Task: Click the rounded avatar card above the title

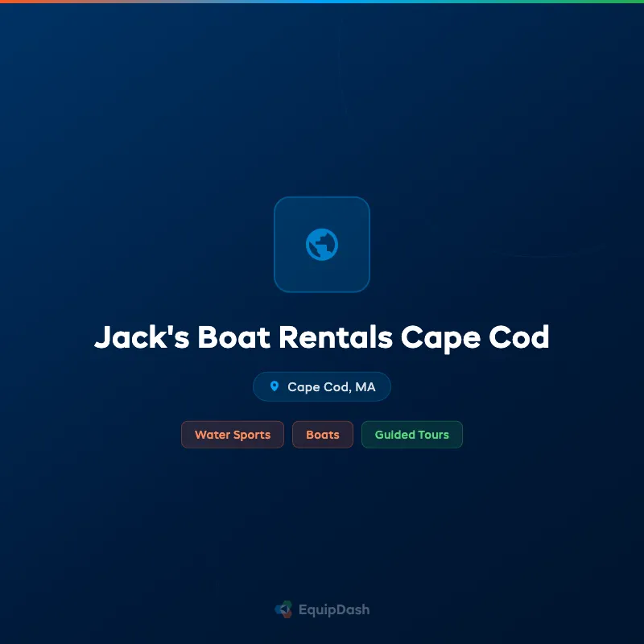Action: pyautogui.click(x=322, y=244)
